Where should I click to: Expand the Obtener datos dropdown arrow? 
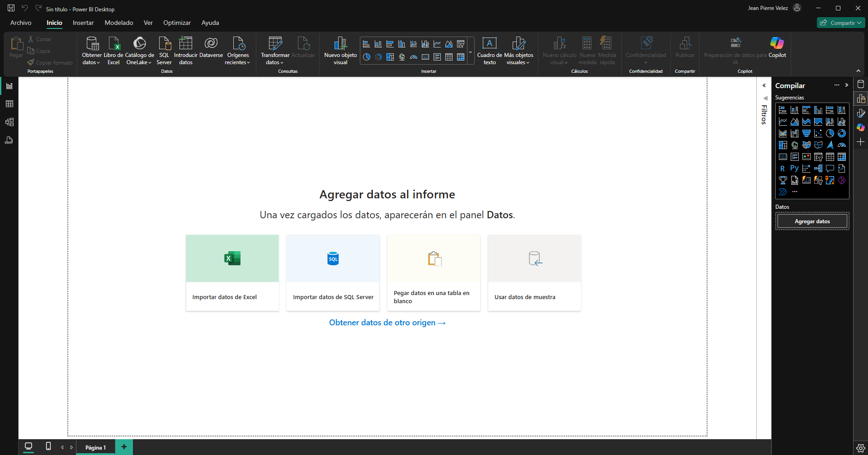(98, 63)
